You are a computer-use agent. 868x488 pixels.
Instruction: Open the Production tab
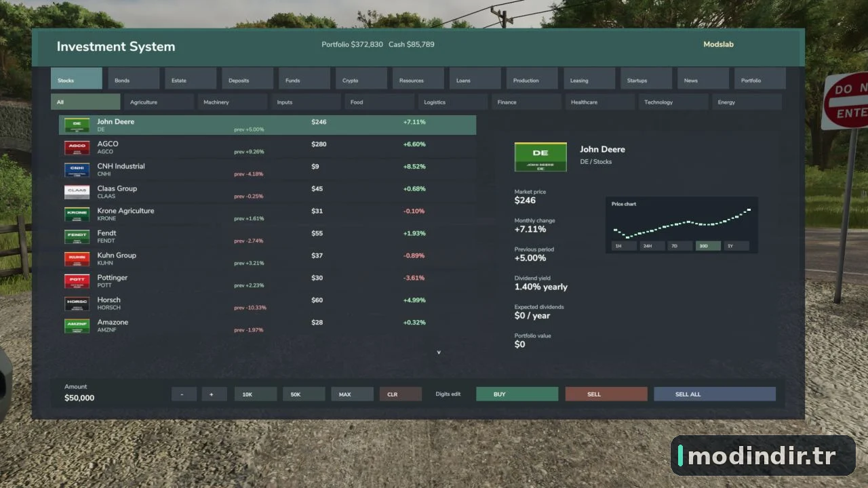pos(532,79)
